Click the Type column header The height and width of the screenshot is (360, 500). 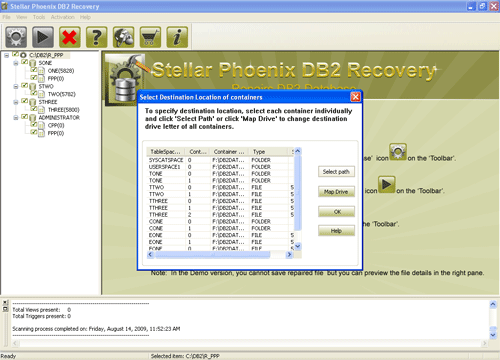point(268,152)
